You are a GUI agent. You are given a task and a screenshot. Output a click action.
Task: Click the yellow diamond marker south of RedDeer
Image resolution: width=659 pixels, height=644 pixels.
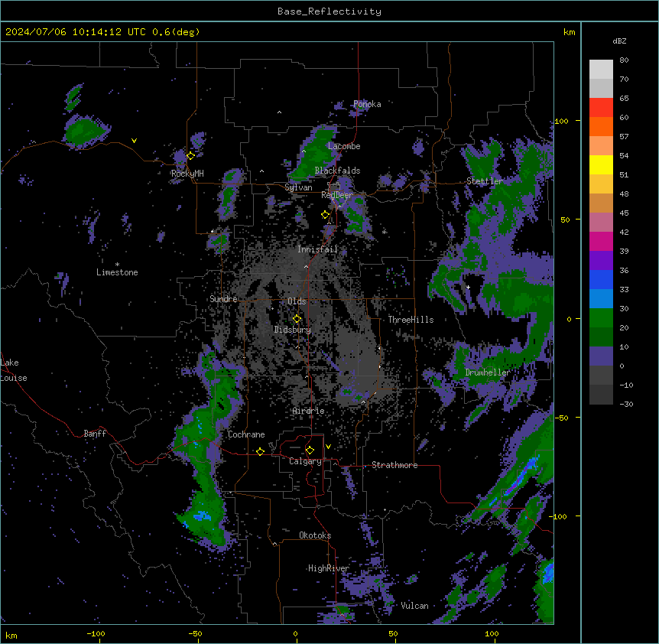click(x=325, y=215)
